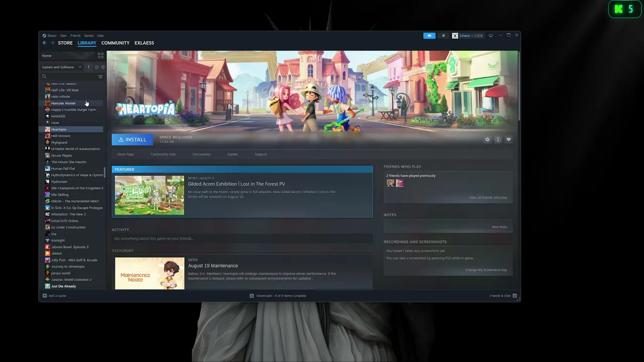Viewport: 644px width, 362px height.
Task: Click the Add a Game plus icon
Action: pos(45,296)
